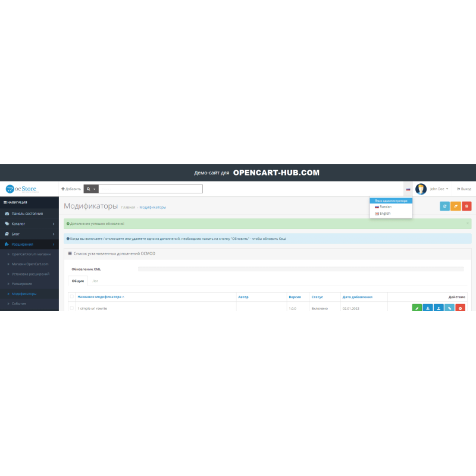Click the orange Clear modifications icon
The height and width of the screenshot is (476, 476).
(x=455, y=206)
